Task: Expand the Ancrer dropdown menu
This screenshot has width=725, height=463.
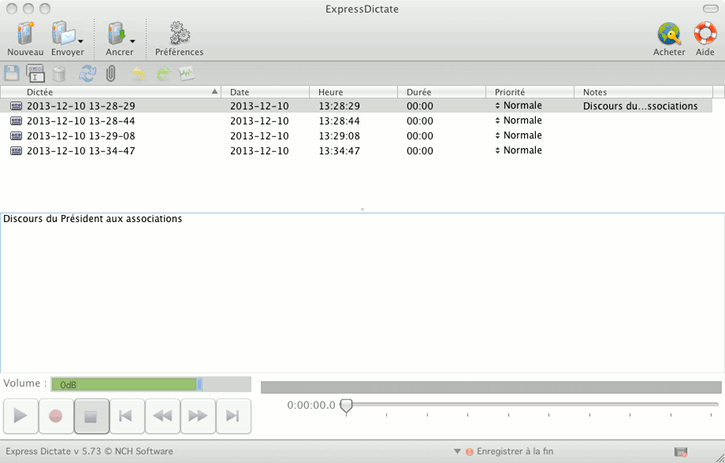Action: pyautogui.click(x=132, y=40)
